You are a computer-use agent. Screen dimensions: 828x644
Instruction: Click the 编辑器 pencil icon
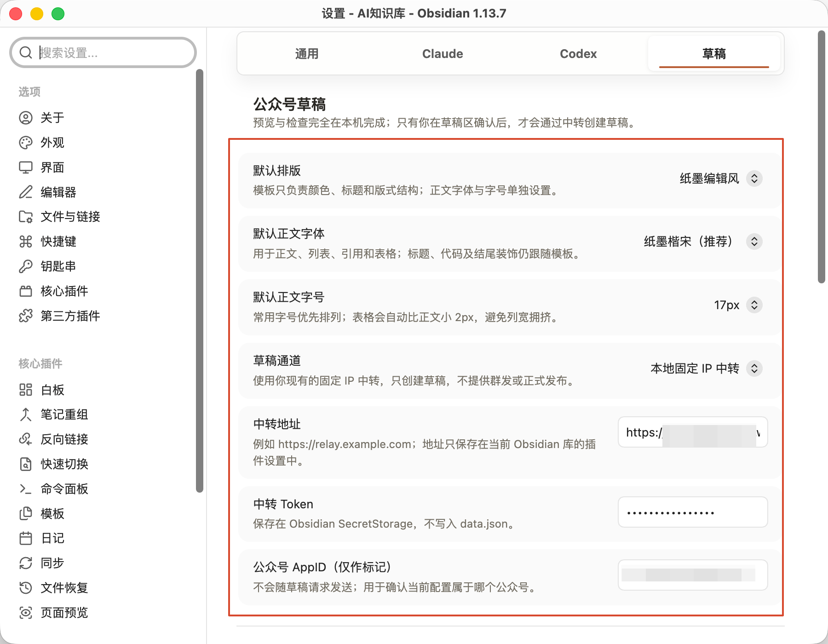(x=26, y=192)
